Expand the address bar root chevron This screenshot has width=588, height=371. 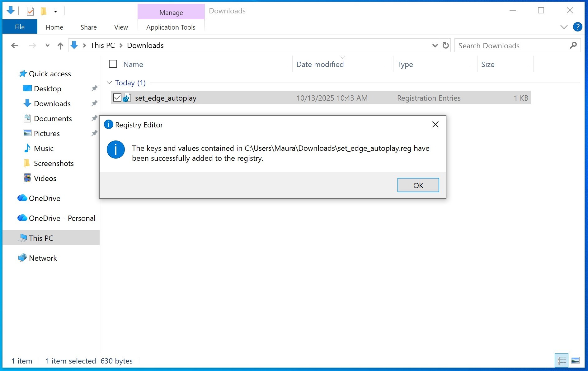tap(84, 45)
